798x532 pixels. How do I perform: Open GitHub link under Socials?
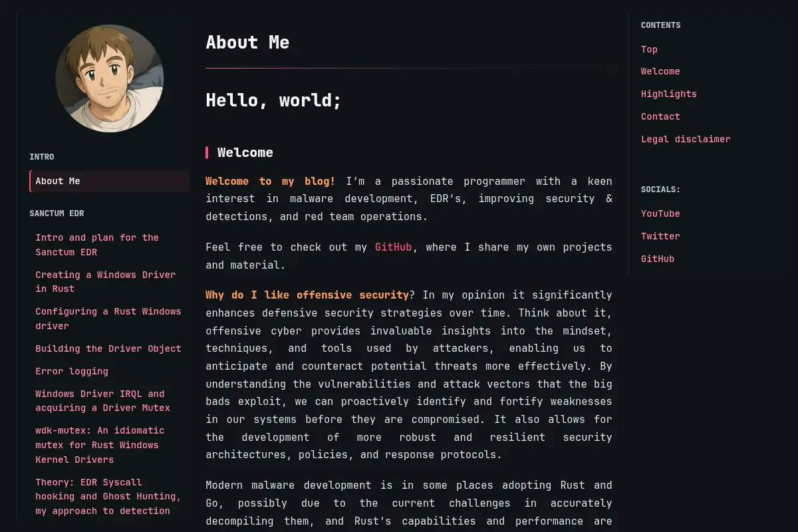pos(658,259)
